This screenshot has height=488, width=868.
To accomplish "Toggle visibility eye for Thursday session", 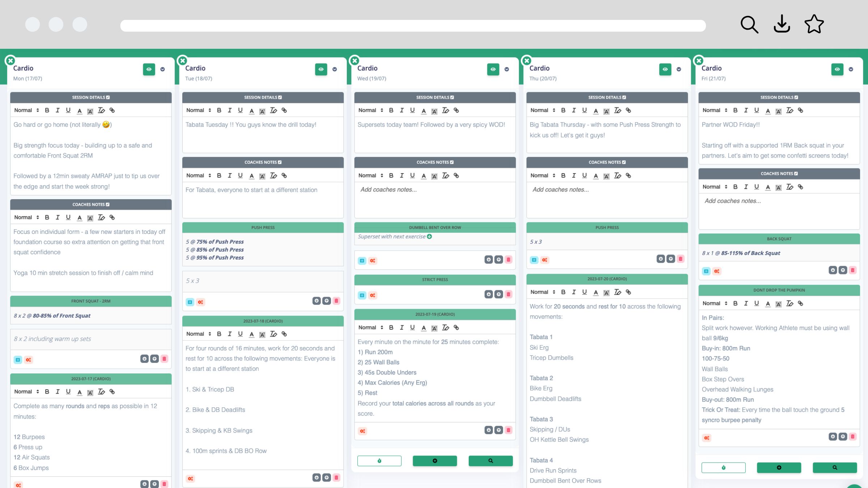I will pos(665,69).
